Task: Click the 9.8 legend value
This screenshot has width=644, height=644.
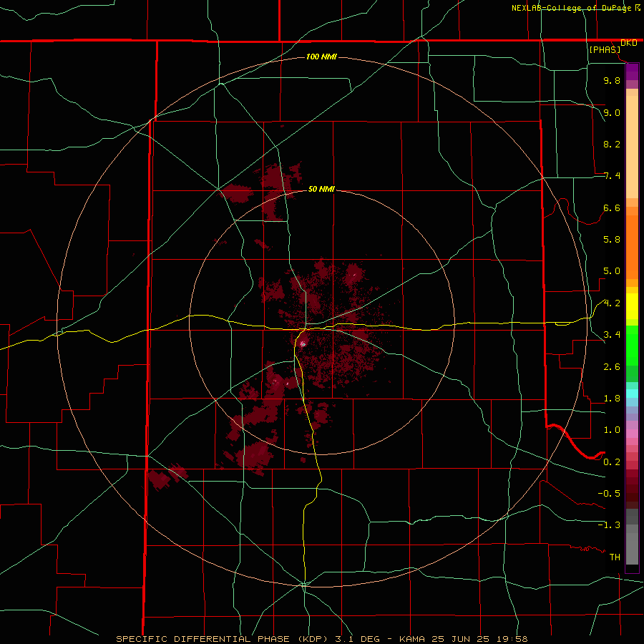Action: (x=612, y=80)
